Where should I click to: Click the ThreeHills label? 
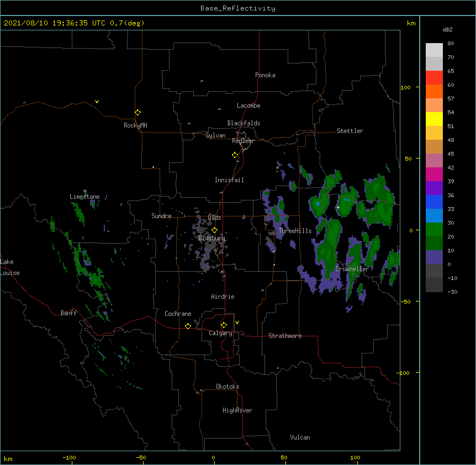pyautogui.click(x=295, y=231)
